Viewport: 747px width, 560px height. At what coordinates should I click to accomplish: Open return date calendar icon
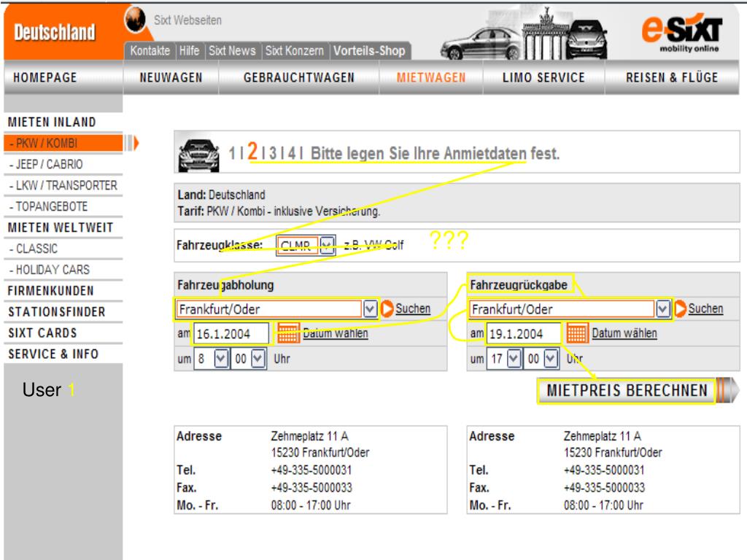577,332
